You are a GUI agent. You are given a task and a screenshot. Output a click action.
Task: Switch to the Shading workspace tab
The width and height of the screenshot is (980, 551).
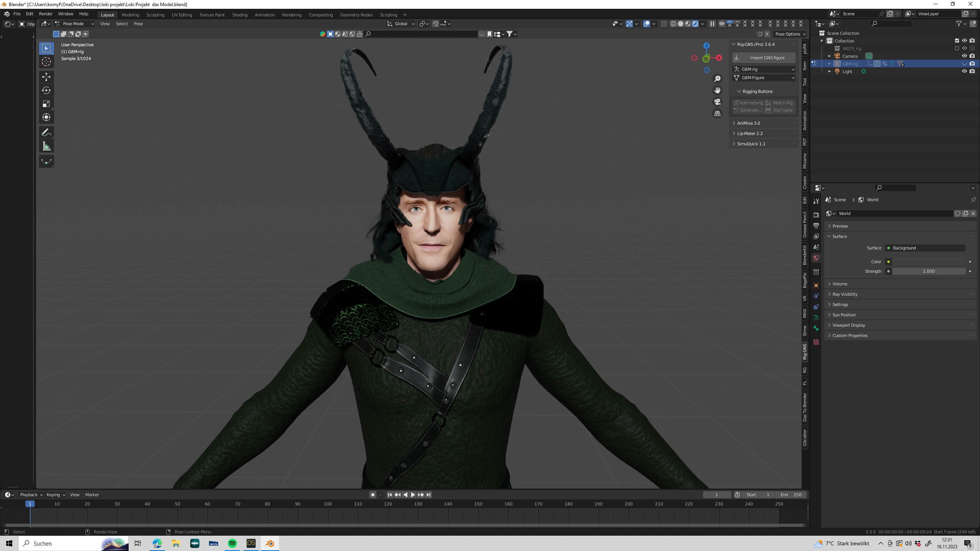(x=240, y=15)
